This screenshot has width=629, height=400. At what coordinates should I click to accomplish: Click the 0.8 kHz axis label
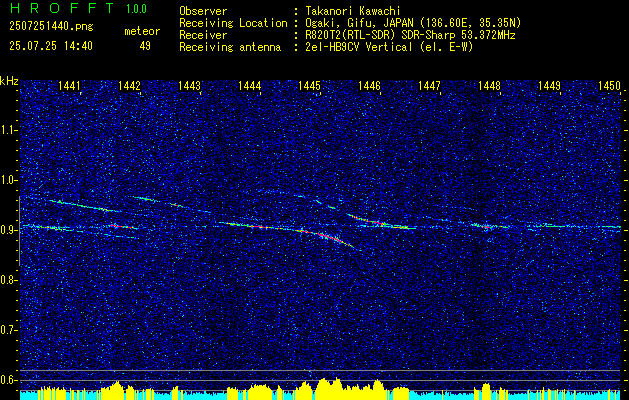coord(8,280)
